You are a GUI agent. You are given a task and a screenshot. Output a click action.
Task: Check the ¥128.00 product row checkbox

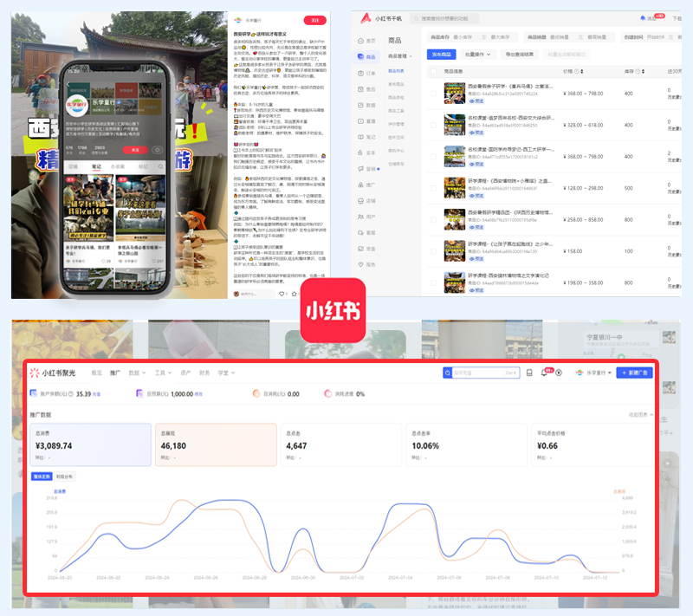tap(434, 188)
